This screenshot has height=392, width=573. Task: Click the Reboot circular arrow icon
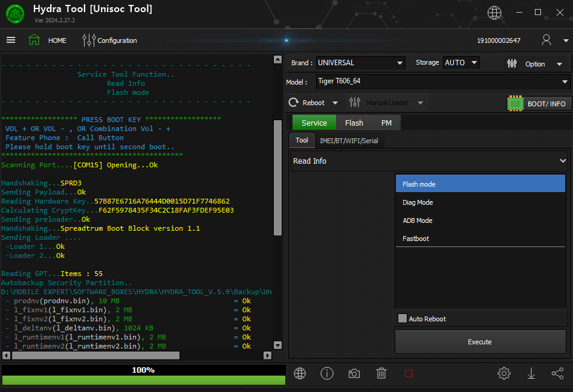[x=293, y=103]
